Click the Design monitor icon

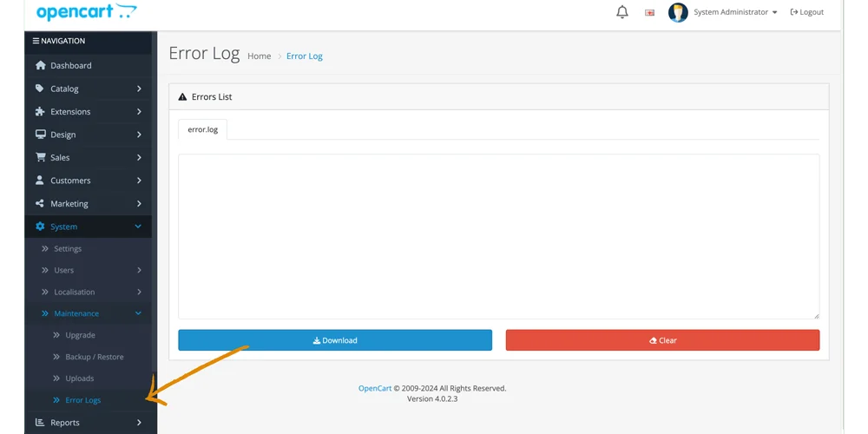click(40, 135)
